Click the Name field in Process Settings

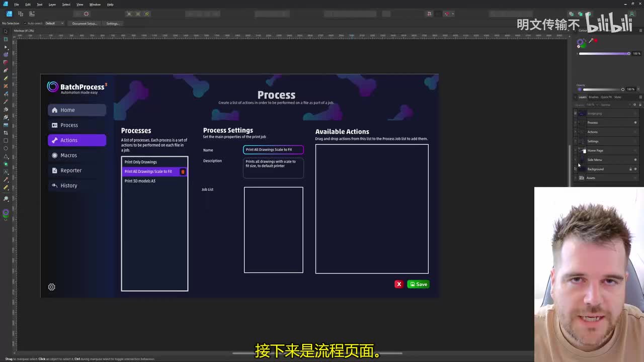coord(273,149)
